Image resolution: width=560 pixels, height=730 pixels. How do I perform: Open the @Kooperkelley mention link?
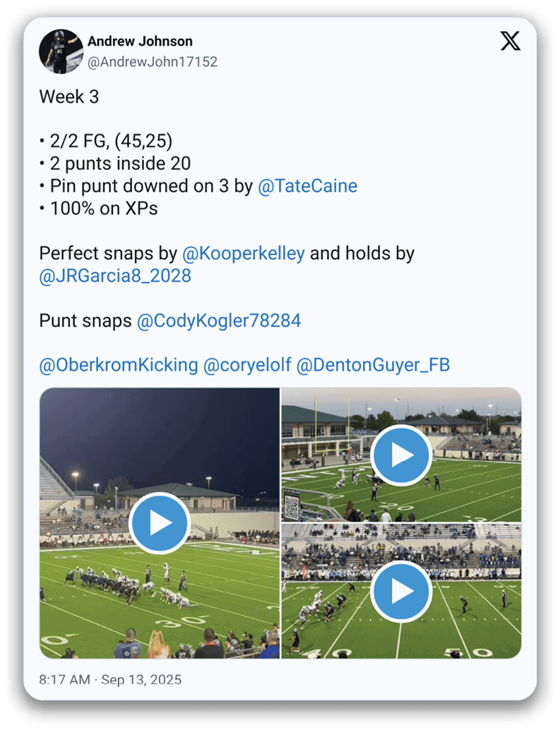244,253
